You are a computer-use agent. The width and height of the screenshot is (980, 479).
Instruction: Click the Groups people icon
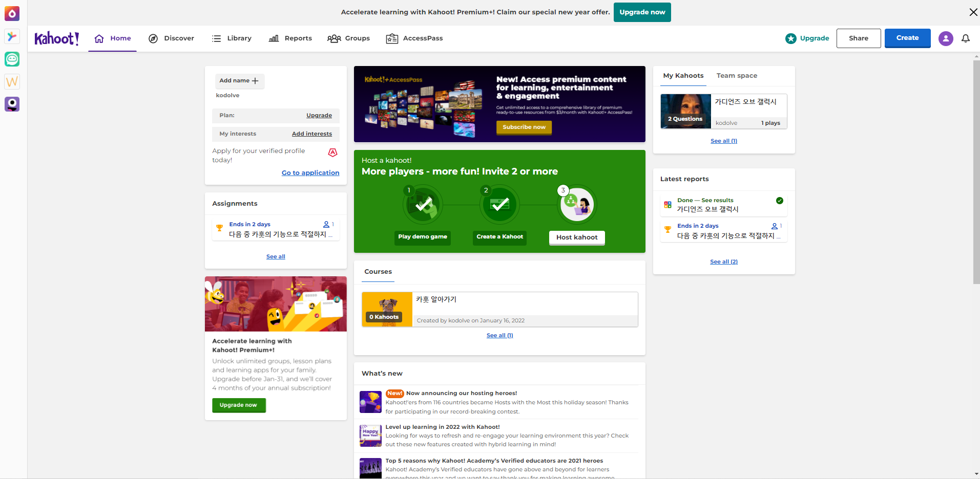tap(334, 38)
